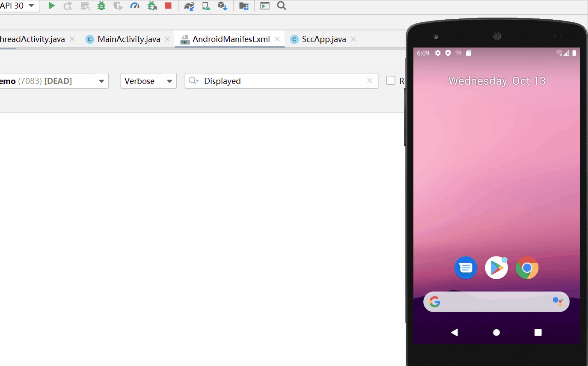Tap the Google G logo in search bar

[x=435, y=302]
